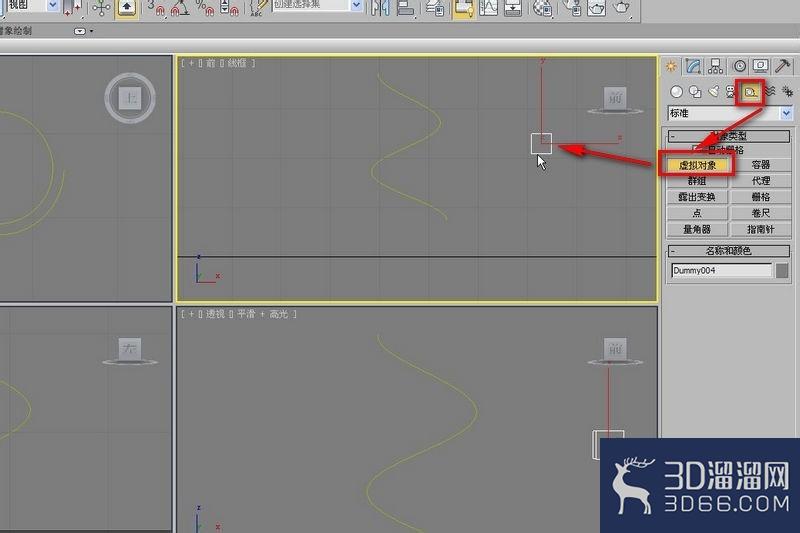The height and width of the screenshot is (533, 800).
Task: Select the Cameras category icon
Action: click(731, 92)
